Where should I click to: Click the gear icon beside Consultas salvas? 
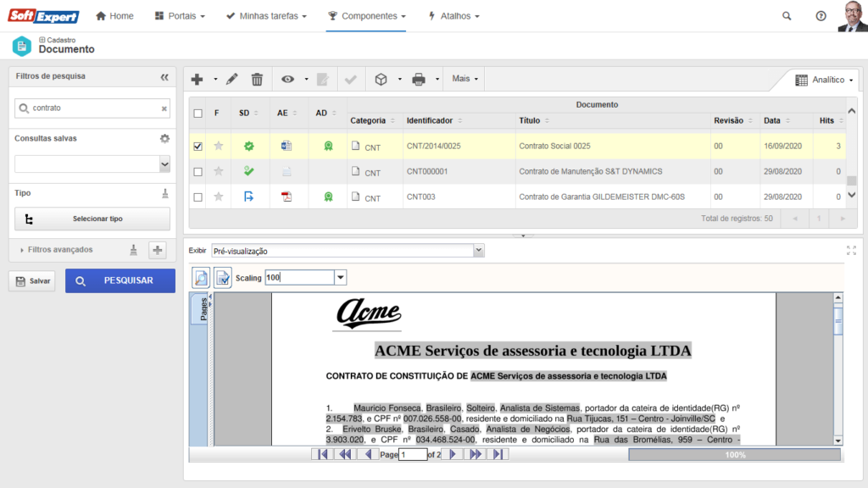click(x=164, y=138)
